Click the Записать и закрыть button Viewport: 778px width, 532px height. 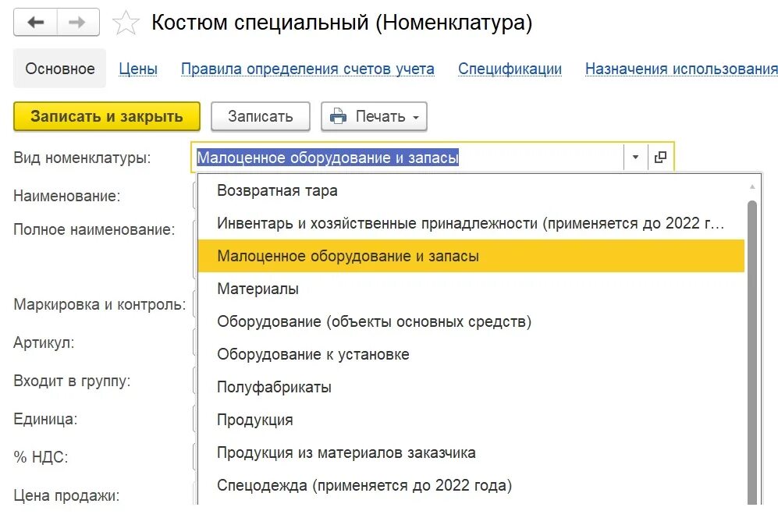107,116
